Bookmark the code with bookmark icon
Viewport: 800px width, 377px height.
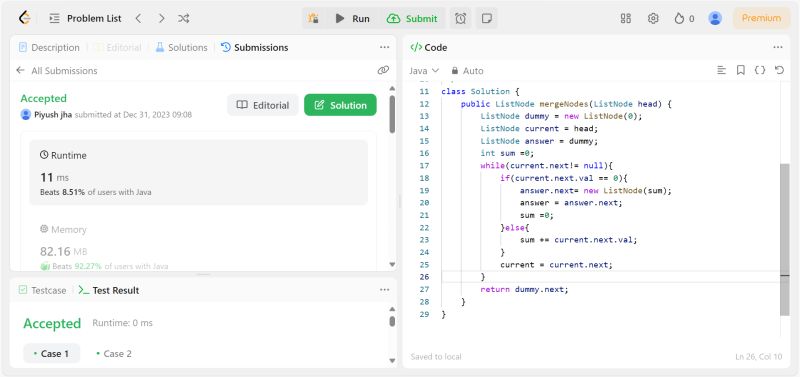(x=741, y=70)
